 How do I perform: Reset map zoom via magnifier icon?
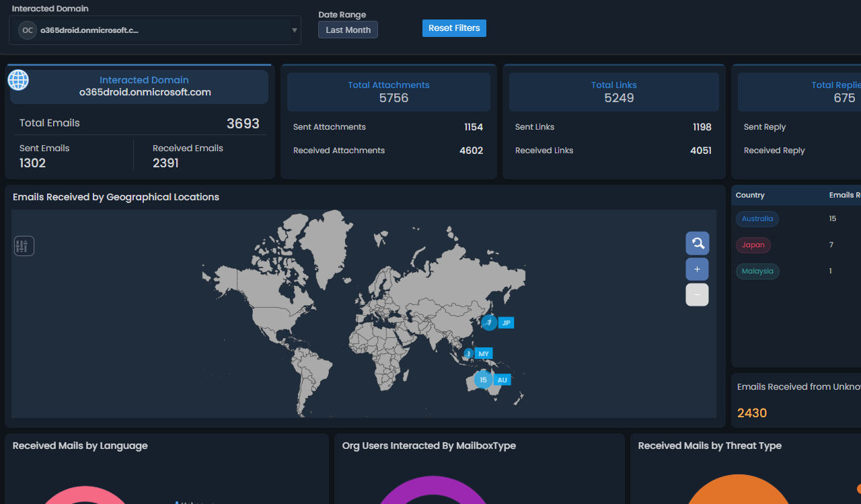[697, 243]
